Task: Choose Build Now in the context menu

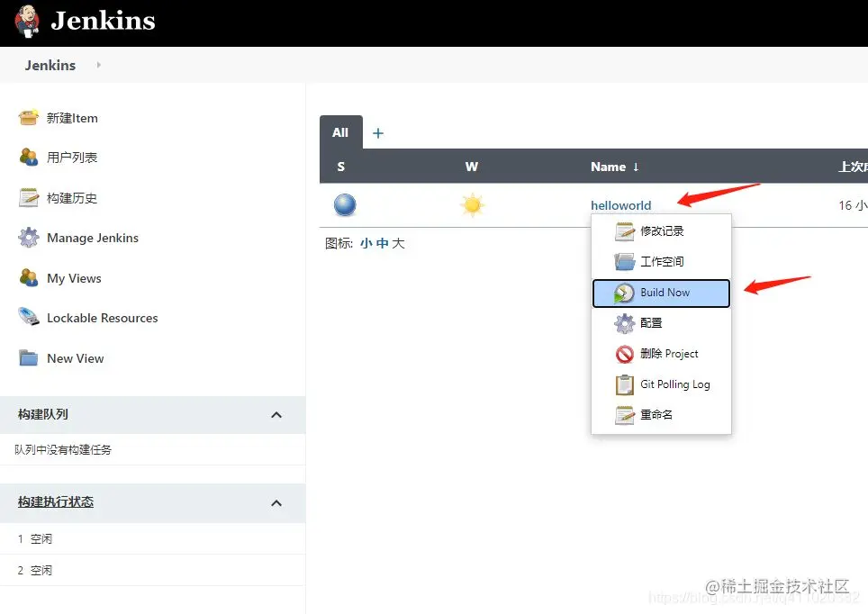Action: pyautogui.click(x=661, y=293)
